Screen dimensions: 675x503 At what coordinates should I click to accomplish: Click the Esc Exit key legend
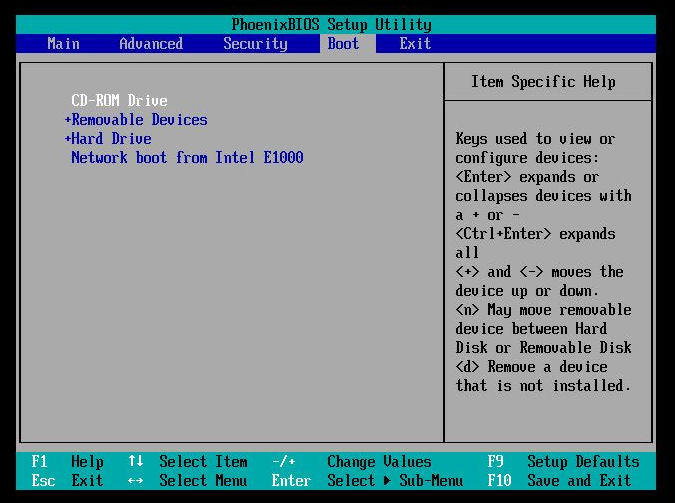[68, 481]
